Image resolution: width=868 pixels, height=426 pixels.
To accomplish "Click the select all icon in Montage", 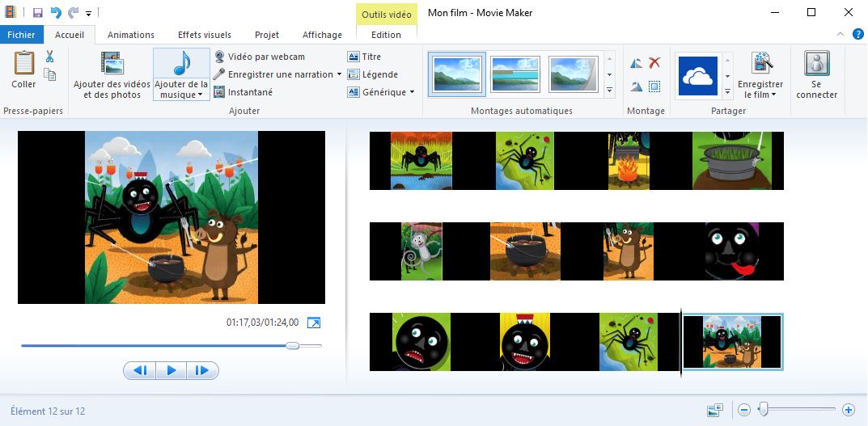I will pos(654,86).
